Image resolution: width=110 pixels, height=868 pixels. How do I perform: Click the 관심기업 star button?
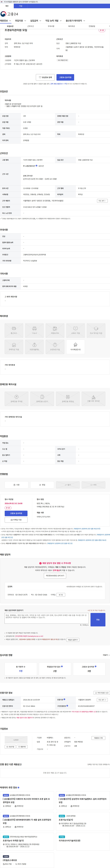[x=10, y=747]
